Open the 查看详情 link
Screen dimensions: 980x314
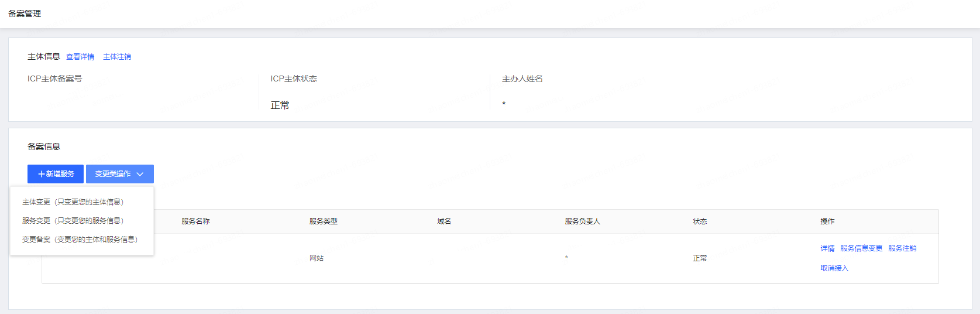click(80, 57)
